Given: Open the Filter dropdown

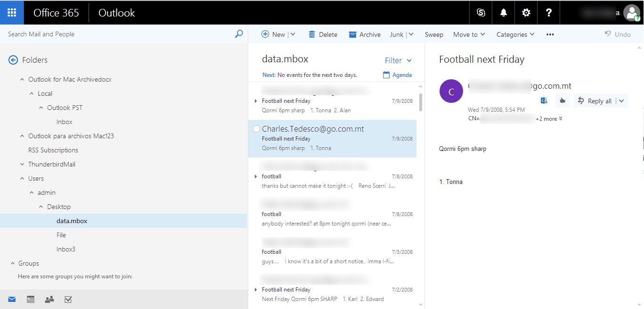Looking at the screenshot, I should pyautogui.click(x=398, y=60).
